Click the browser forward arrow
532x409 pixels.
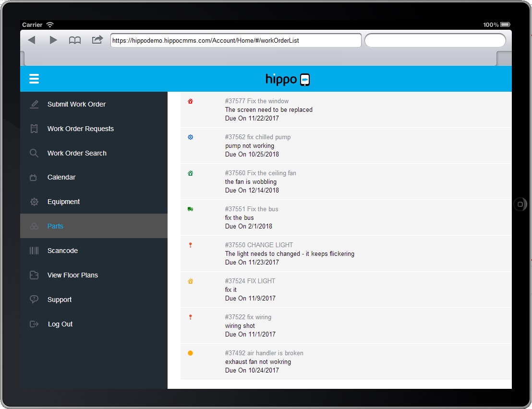pyautogui.click(x=53, y=40)
